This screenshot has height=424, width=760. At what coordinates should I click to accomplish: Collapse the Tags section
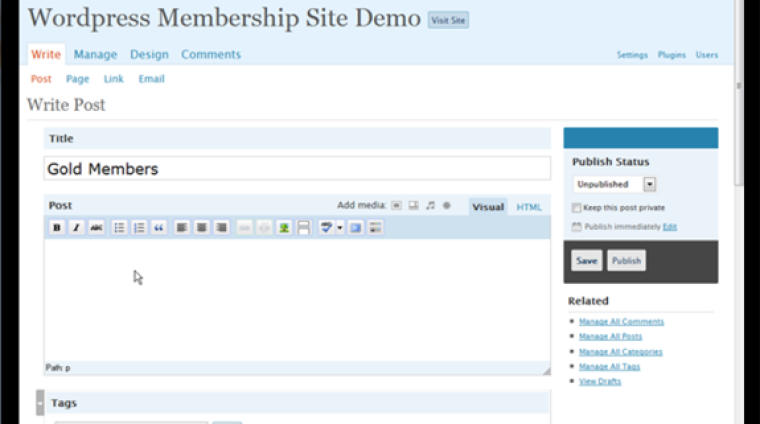[x=40, y=403]
